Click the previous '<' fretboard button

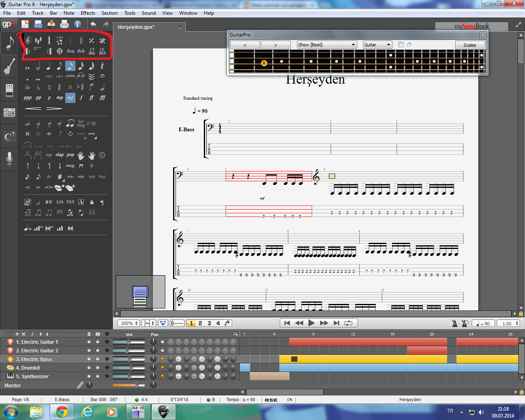[x=245, y=45]
